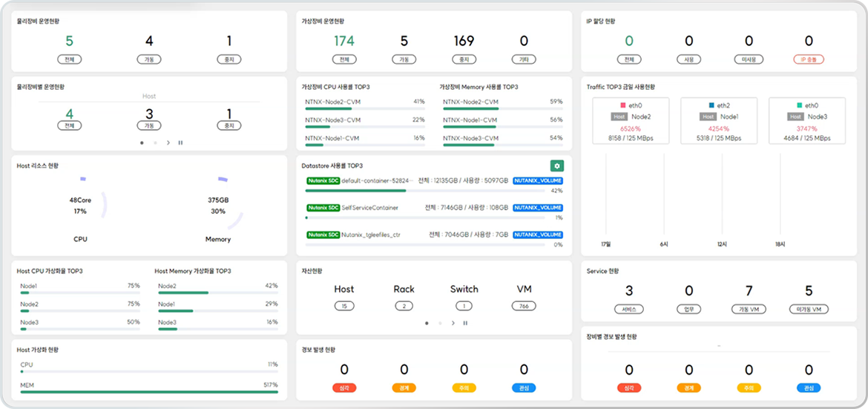Click 전체 pill under Host count 4
This screenshot has height=409, width=868.
click(69, 125)
